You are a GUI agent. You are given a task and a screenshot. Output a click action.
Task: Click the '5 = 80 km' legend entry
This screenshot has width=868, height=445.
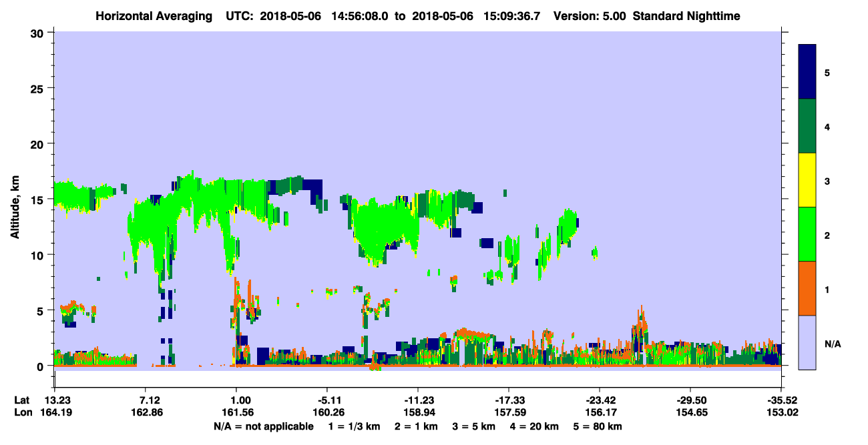[598, 426]
